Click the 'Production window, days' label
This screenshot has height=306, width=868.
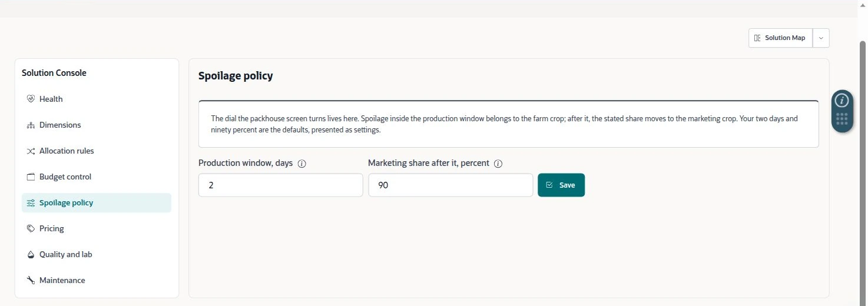point(246,163)
